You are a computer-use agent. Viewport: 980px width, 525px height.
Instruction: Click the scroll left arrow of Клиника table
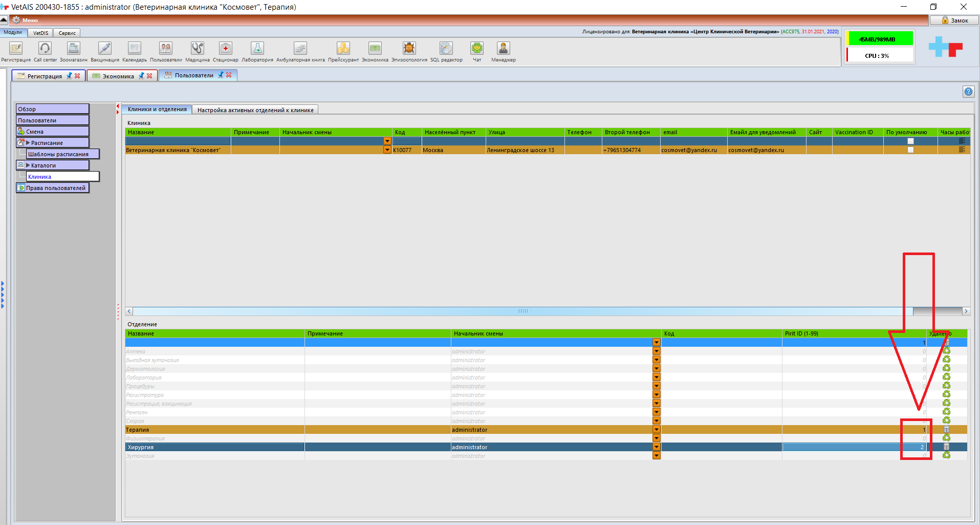129,311
